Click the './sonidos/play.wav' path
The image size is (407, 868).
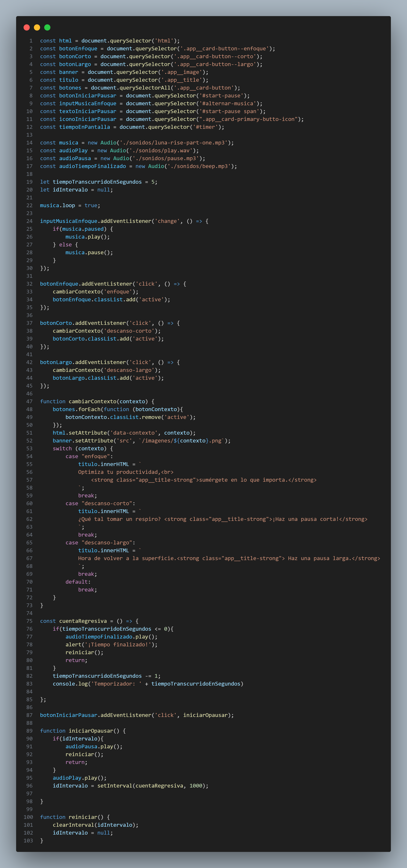coord(161,150)
